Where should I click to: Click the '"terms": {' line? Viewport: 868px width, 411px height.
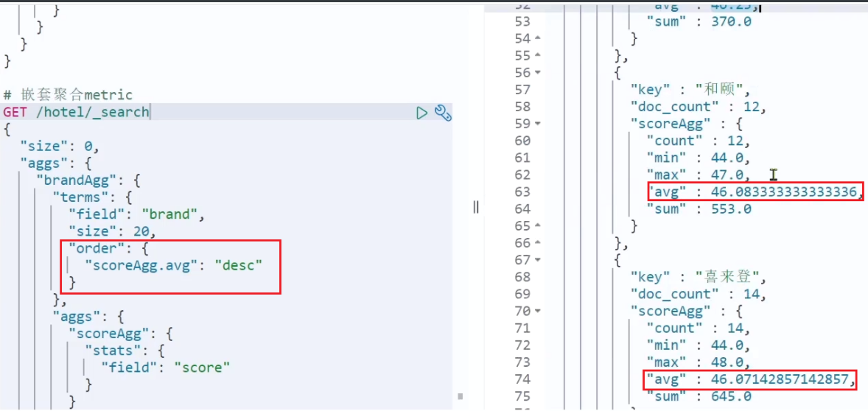click(94, 197)
